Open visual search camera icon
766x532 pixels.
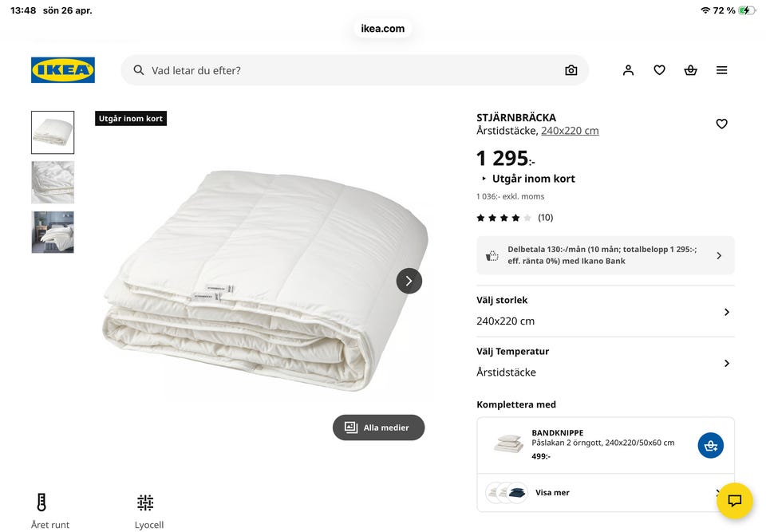571,70
